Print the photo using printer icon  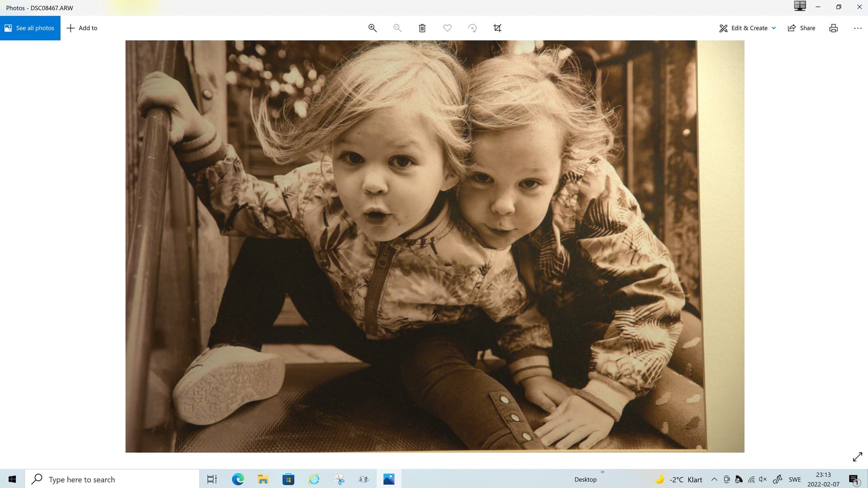pos(833,28)
